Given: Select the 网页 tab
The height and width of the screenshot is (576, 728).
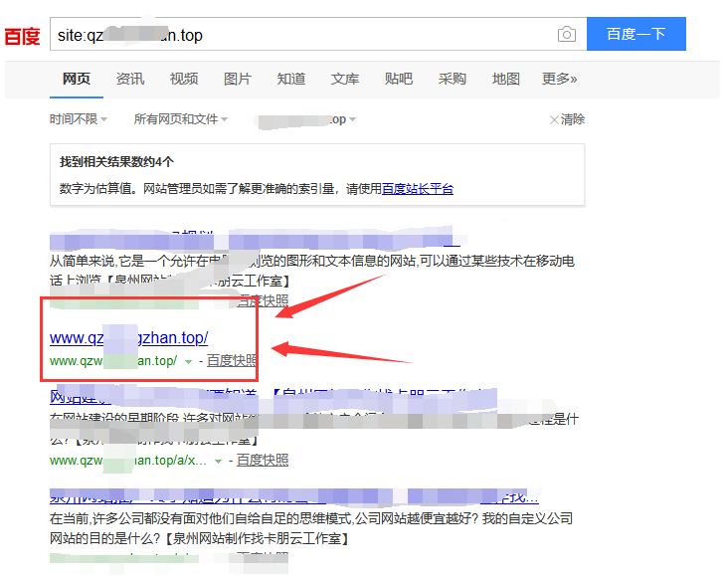Looking at the screenshot, I should [x=77, y=79].
